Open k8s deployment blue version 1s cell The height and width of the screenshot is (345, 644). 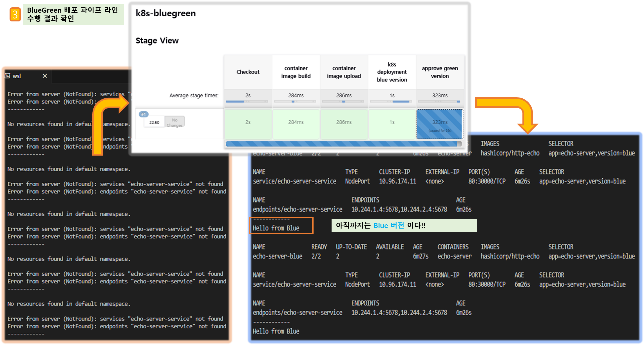(x=392, y=122)
